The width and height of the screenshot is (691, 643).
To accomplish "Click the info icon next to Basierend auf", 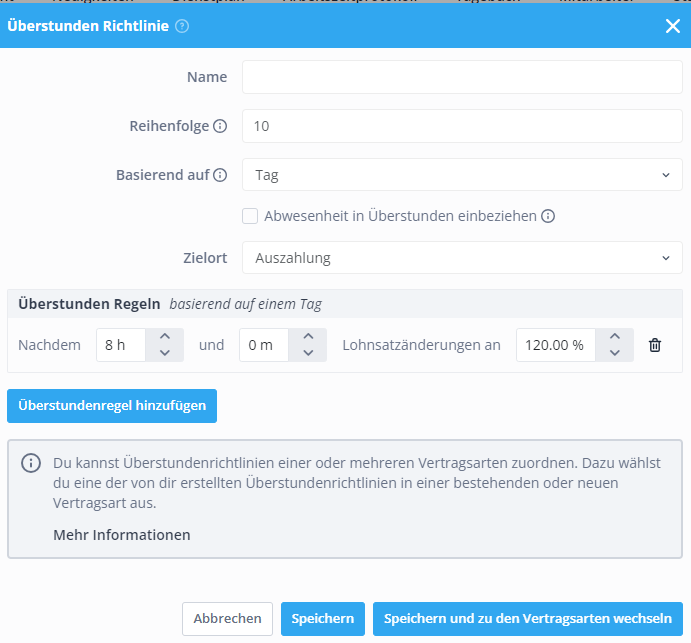I will click(x=220, y=175).
